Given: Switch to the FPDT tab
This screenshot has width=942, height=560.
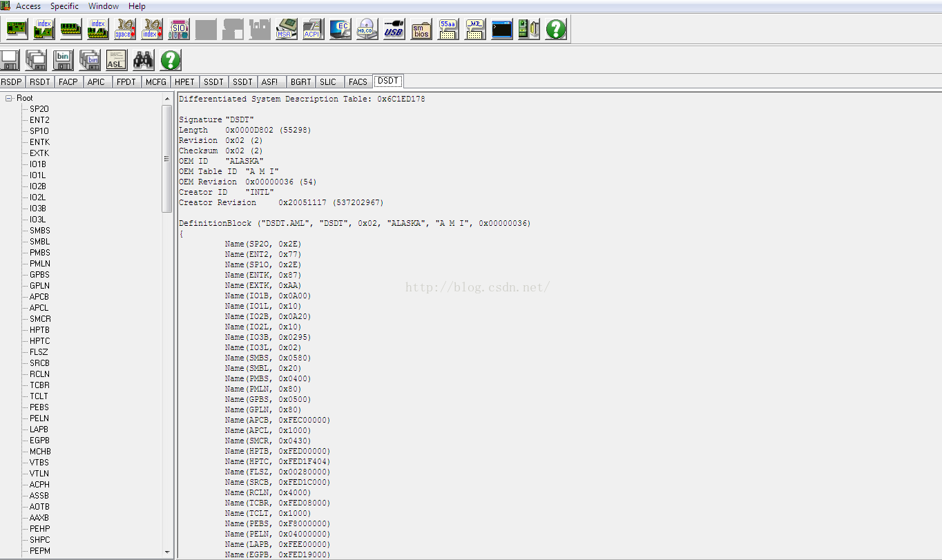Looking at the screenshot, I should pyautogui.click(x=126, y=82).
